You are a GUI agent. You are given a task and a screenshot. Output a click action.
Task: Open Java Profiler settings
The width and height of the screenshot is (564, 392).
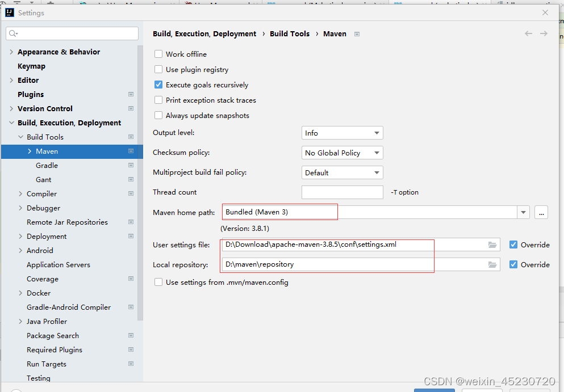[47, 321]
